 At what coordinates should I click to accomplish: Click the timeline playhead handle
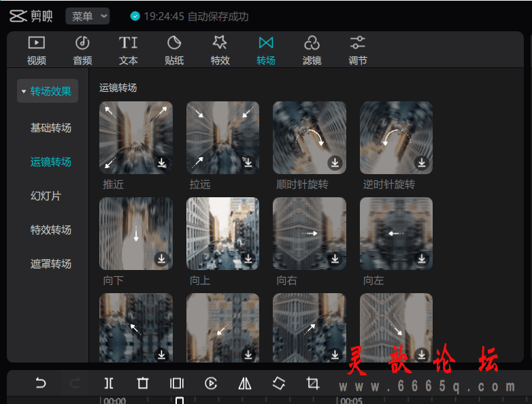[x=180, y=401]
